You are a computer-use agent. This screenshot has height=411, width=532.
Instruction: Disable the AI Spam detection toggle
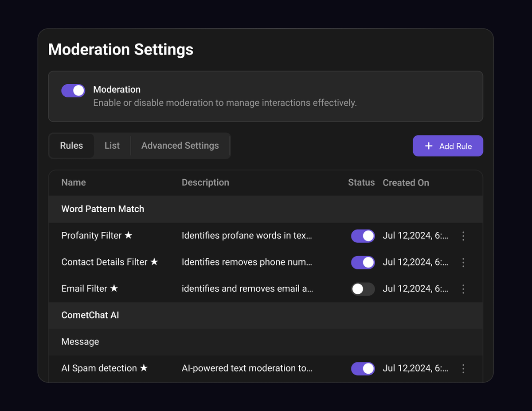(363, 368)
